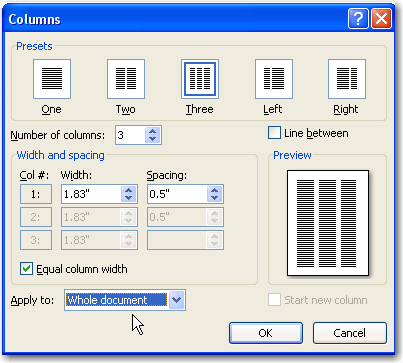Select the One column preset icon
The image size is (403, 363).
coord(52,79)
